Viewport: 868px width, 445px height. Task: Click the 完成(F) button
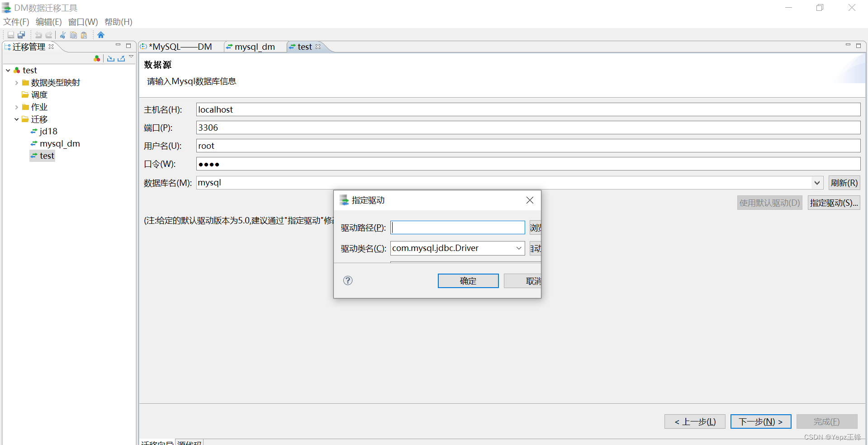point(827,421)
